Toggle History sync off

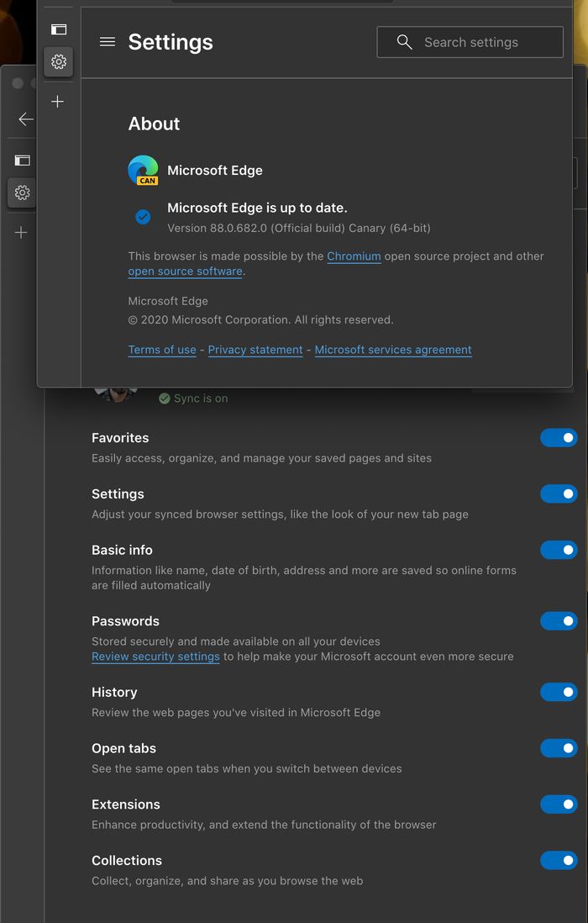click(x=559, y=693)
